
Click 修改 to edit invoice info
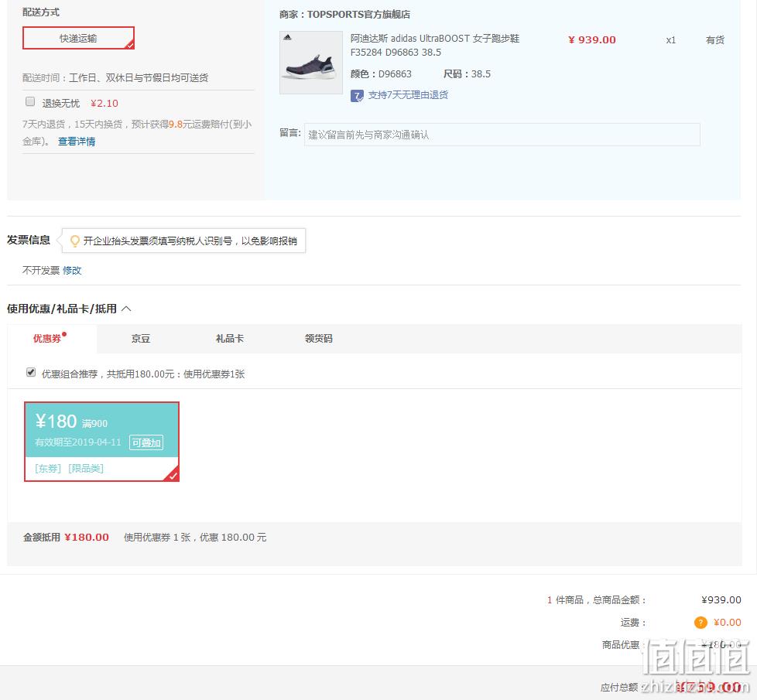click(72, 270)
